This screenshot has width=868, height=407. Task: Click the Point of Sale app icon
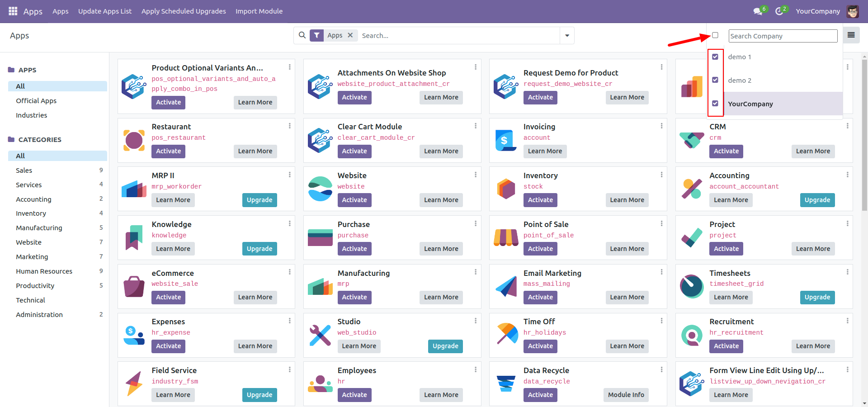click(506, 238)
